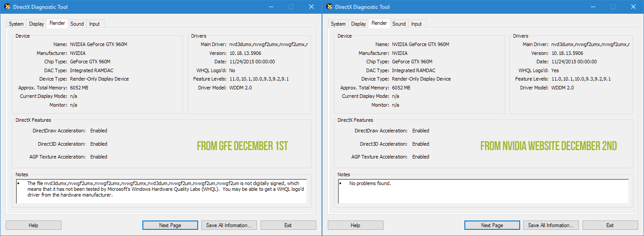Click Exit button in right window
The image size is (644, 236).
point(610,225)
